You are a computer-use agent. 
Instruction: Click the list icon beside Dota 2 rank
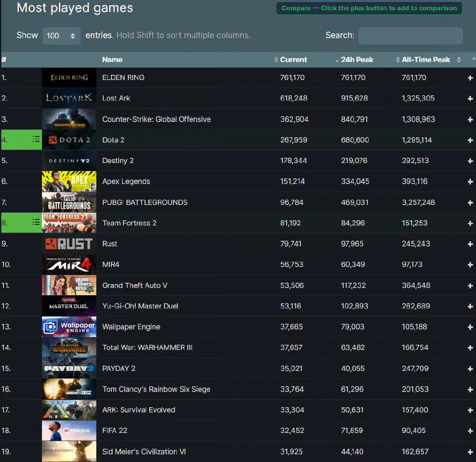click(36, 139)
